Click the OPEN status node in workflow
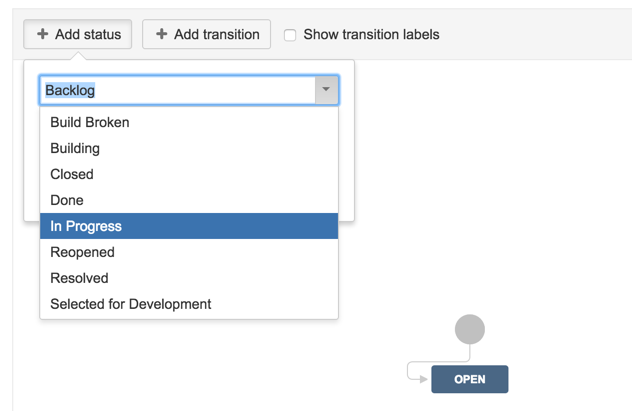The image size is (632, 411). (x=469, y=380)
